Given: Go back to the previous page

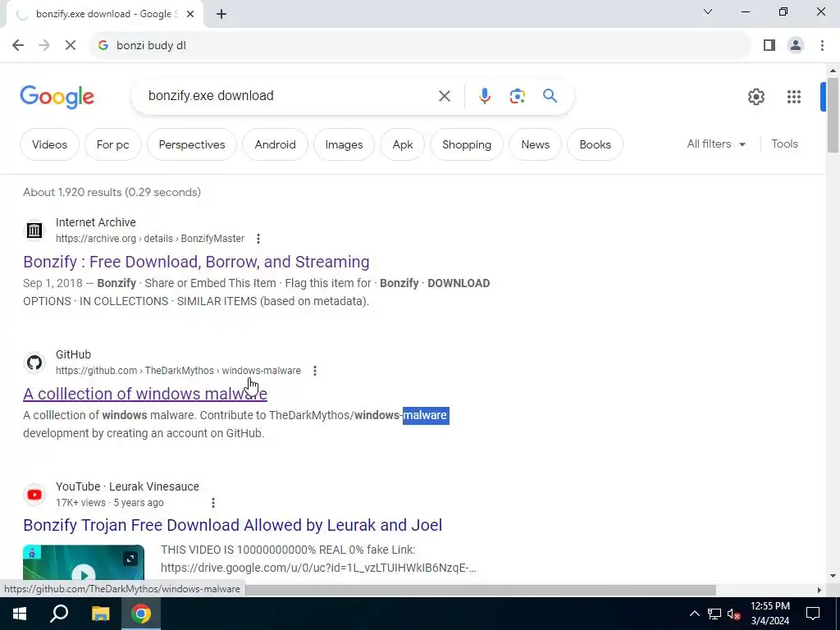Looking at the screenshot, I should [x=18, y=46].
